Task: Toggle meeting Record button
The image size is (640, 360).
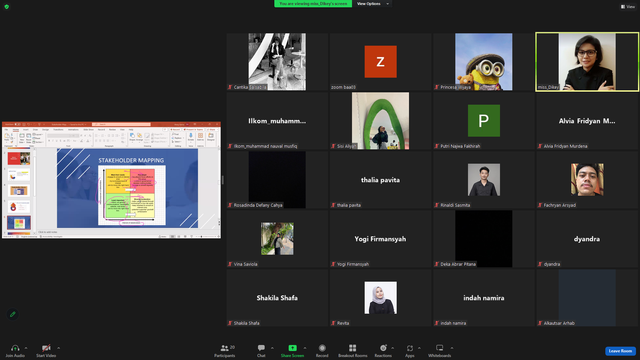Action: (322, 350)
